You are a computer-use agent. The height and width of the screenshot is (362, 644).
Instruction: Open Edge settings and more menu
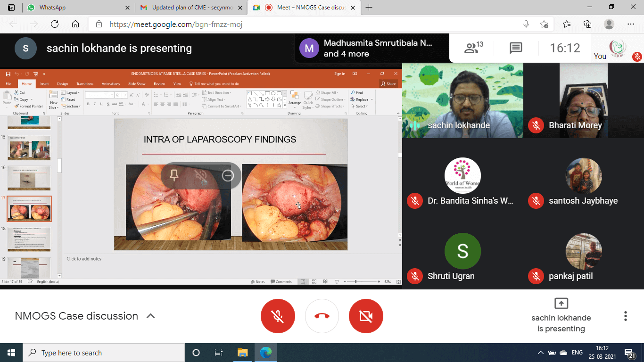click(x=631, y=24)
